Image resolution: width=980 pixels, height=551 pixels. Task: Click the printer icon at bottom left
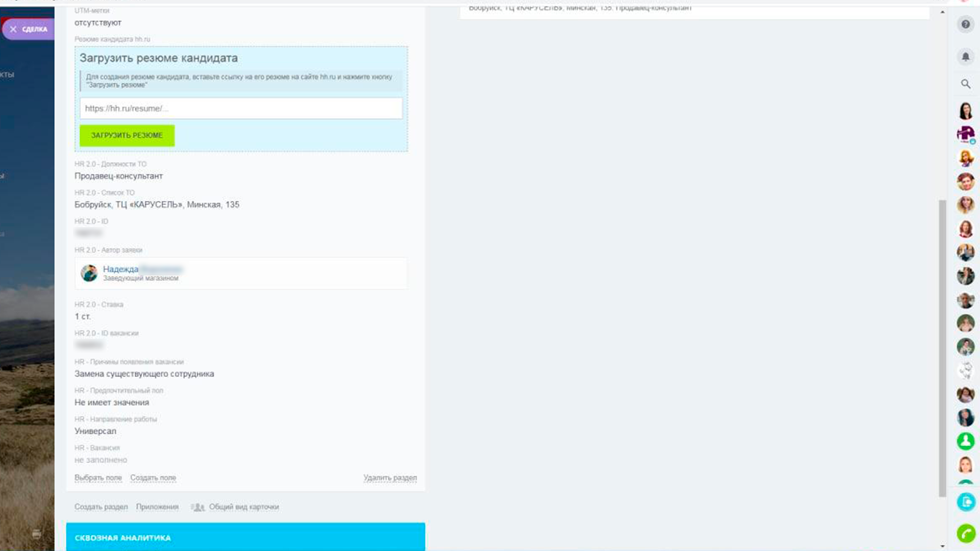36,534
